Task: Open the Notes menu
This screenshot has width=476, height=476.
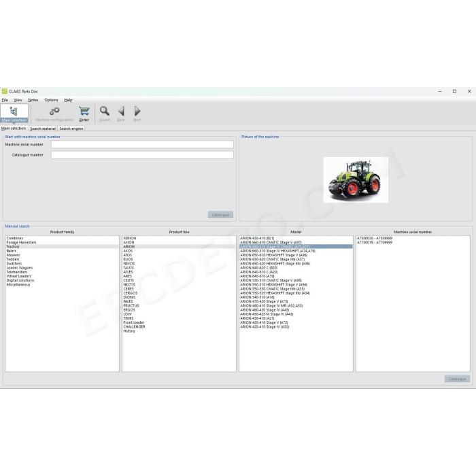Action: [33, 100]
